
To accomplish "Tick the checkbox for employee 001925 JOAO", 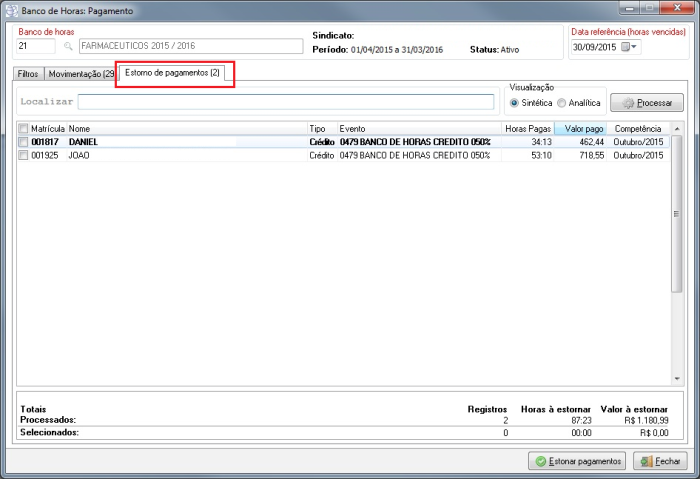I will tap(24, 155).
